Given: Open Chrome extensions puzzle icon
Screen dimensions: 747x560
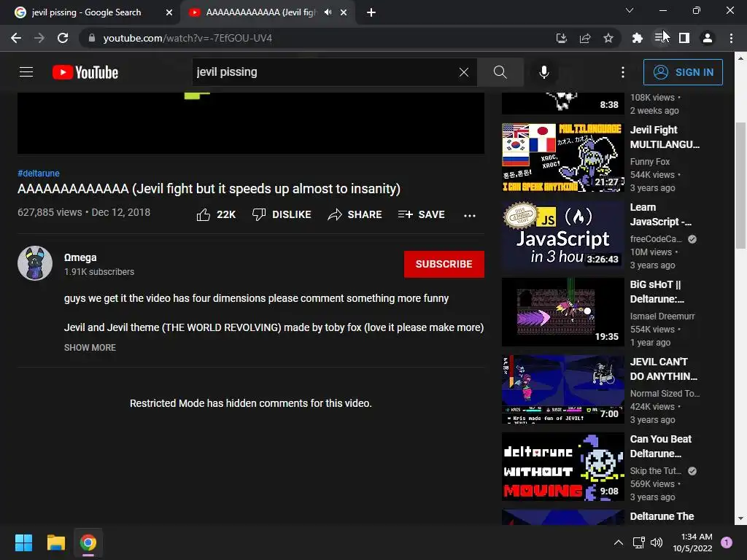Looking at the screenshot, I should 637,38.
